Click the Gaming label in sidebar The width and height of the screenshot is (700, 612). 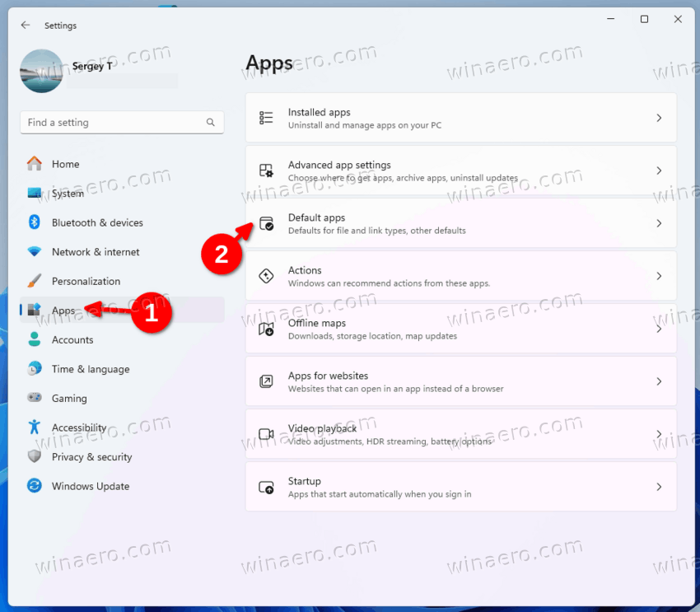pos(69,398)
